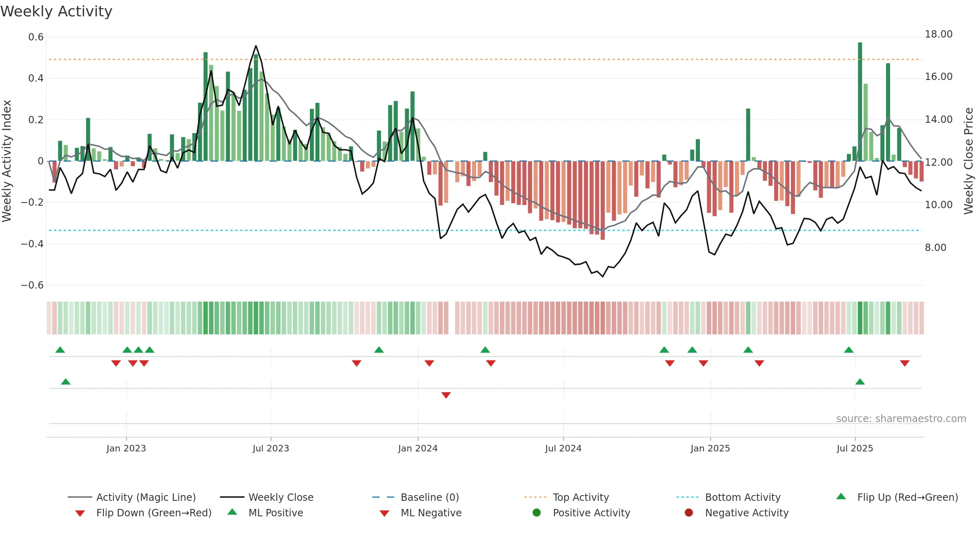
Task: Click the 14.00 price axis label
Action: click(938, 120)
